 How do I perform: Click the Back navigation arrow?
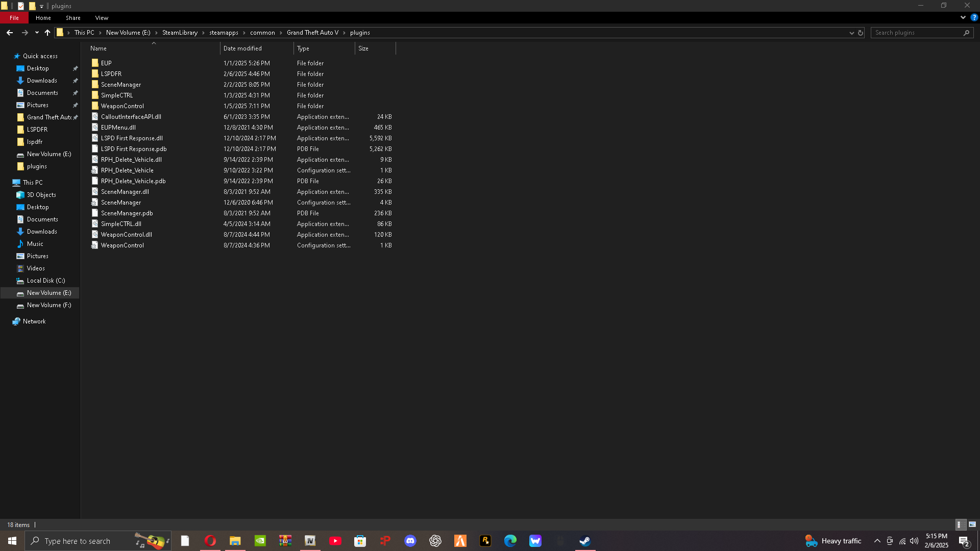coord(10,33)
